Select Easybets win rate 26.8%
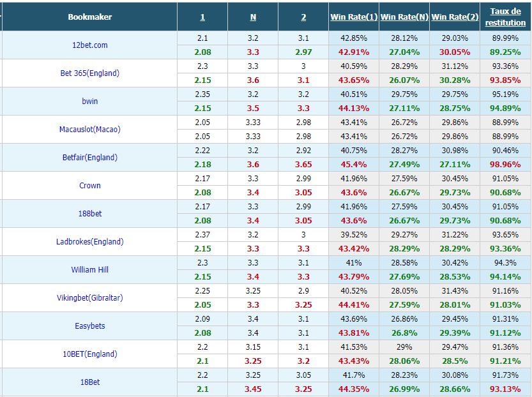 click(x=404, y=333)
